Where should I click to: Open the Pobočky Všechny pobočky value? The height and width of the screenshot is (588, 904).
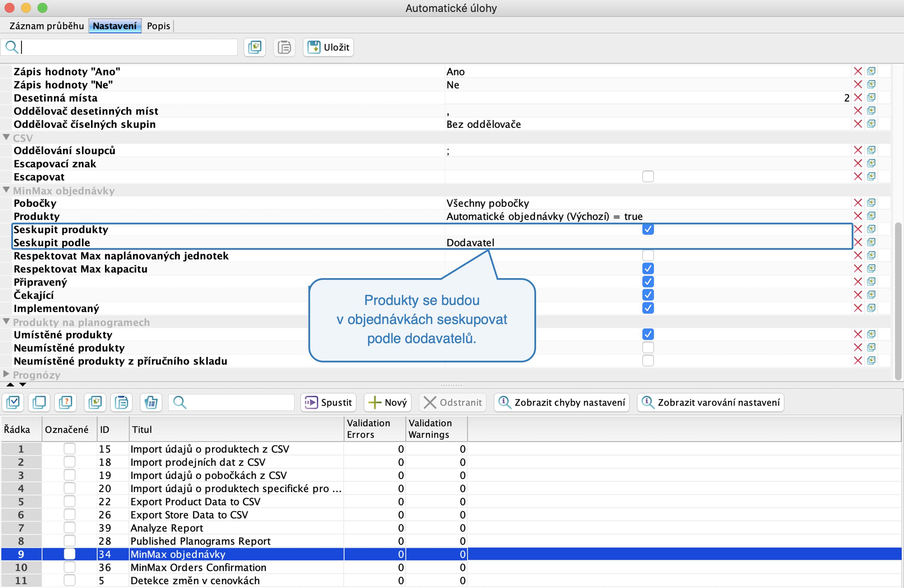(x=648, y=203)
